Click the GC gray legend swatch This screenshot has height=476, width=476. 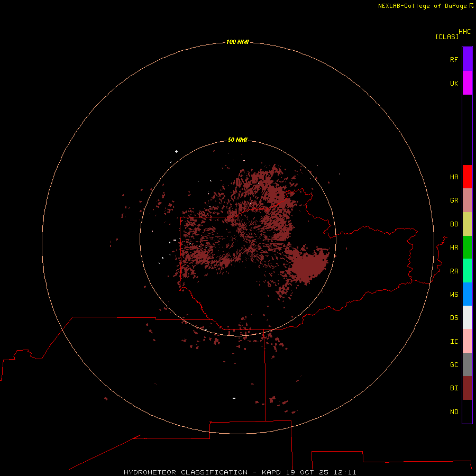pos(467,364)
